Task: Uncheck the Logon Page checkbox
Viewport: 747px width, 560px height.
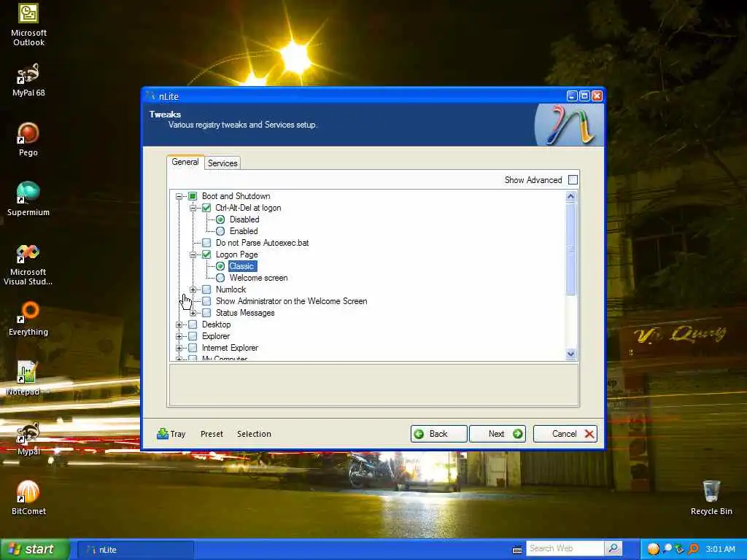Action: pos(206,254)
